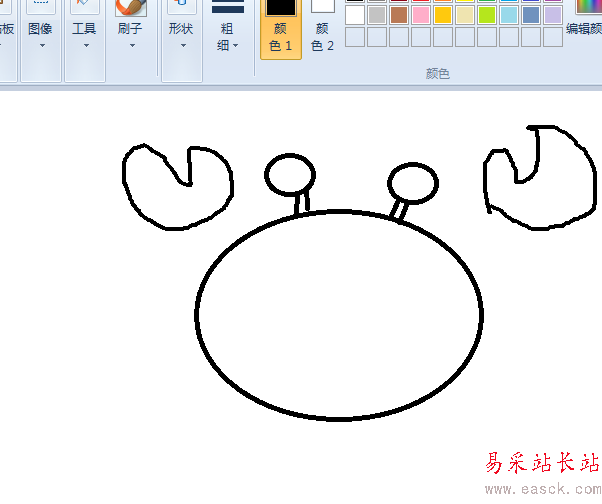Select the empty custom slot beneath the lavender swatch

[x=553, y=37]
